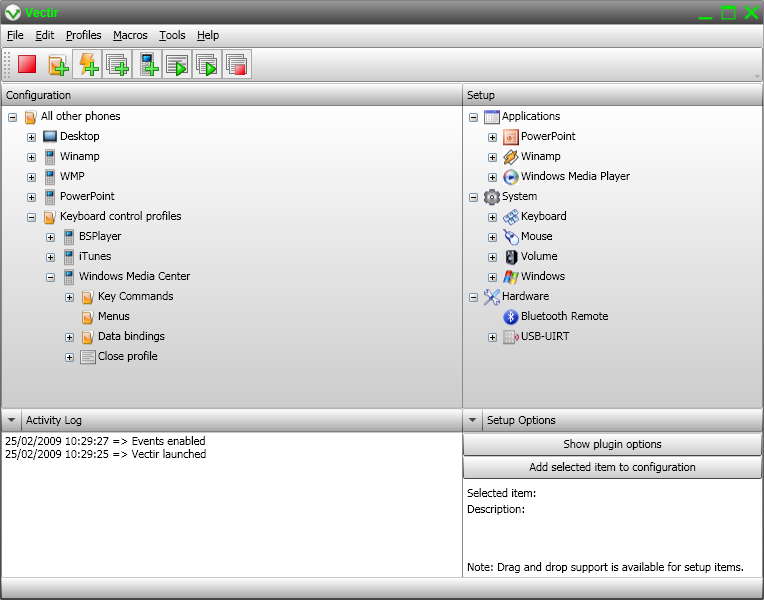This screenshot has width=764, height=600.
Task: Click the Hardware tools icon
Action: pos(492,297)
